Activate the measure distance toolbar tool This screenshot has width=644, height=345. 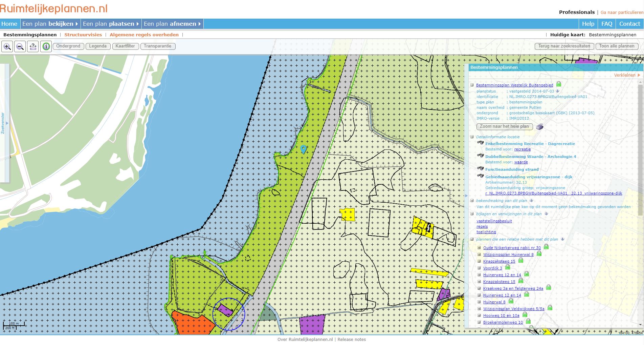[x=32, y=46]
